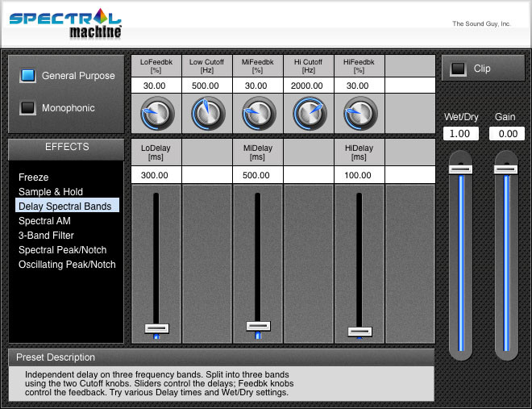This screenshot has width=532, height=409.
Task: Select Sample & Hold effect
Action: pyautogui.click(x=51, y=192)
